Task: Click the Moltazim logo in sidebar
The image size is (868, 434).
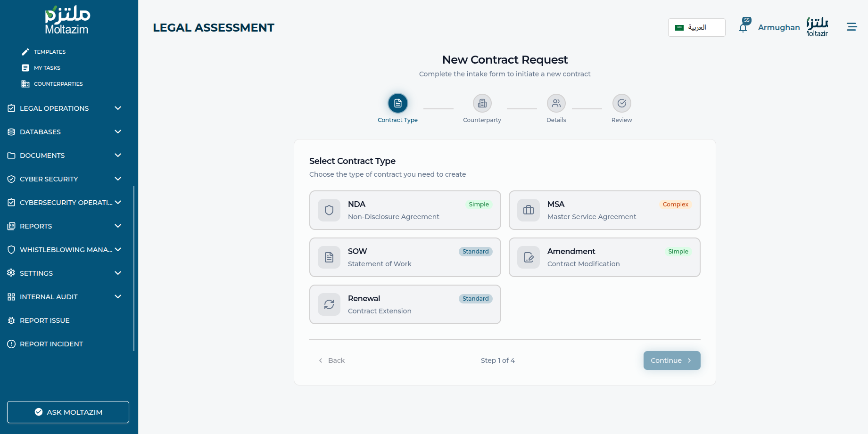Action: tap(67, 21)
